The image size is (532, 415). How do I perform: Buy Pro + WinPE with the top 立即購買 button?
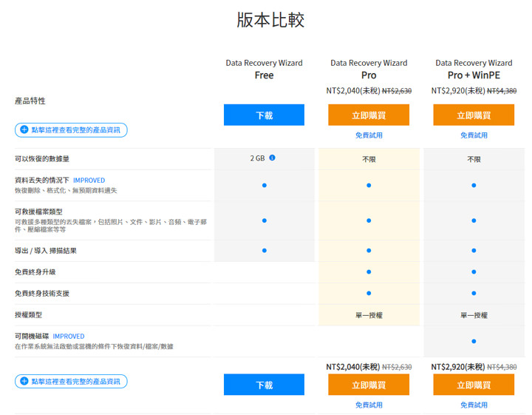(474, 115)
